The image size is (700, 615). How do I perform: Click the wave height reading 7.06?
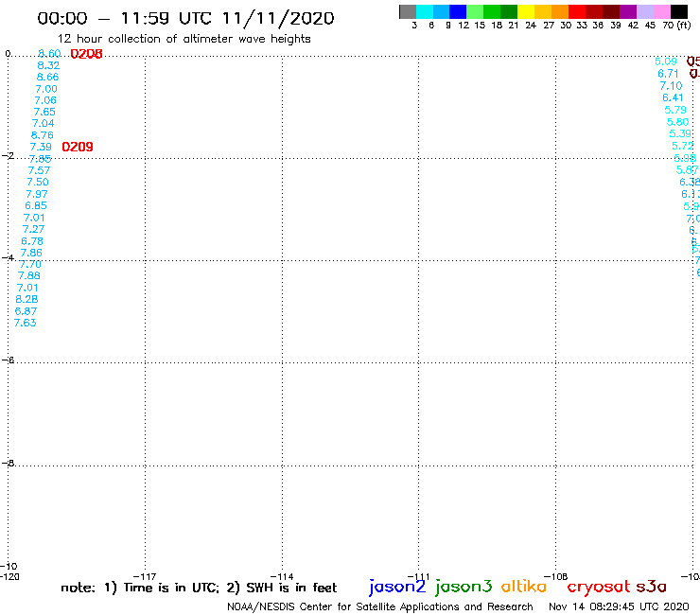point(45,100)
